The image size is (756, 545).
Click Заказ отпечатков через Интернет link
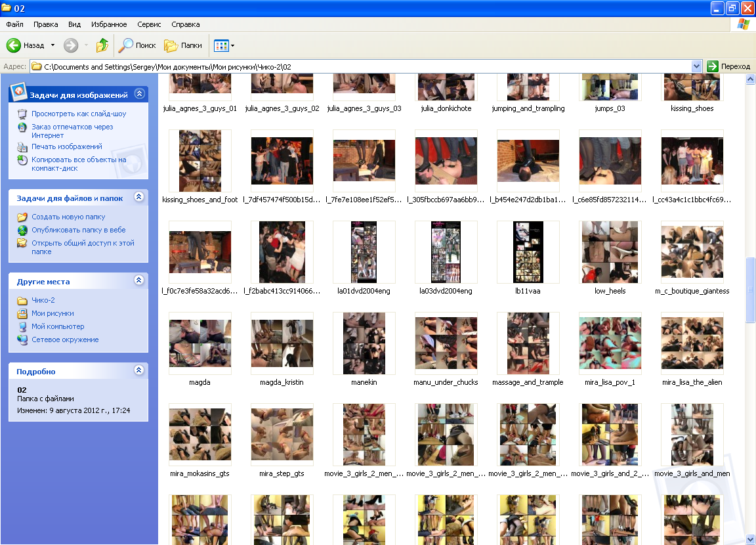coord(72,131)
